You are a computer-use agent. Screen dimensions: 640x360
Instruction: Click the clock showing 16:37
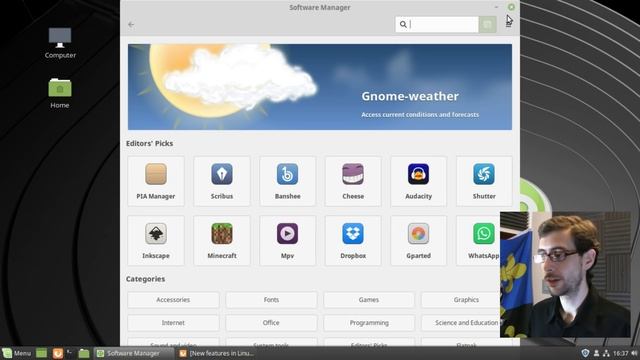point(620,353)
